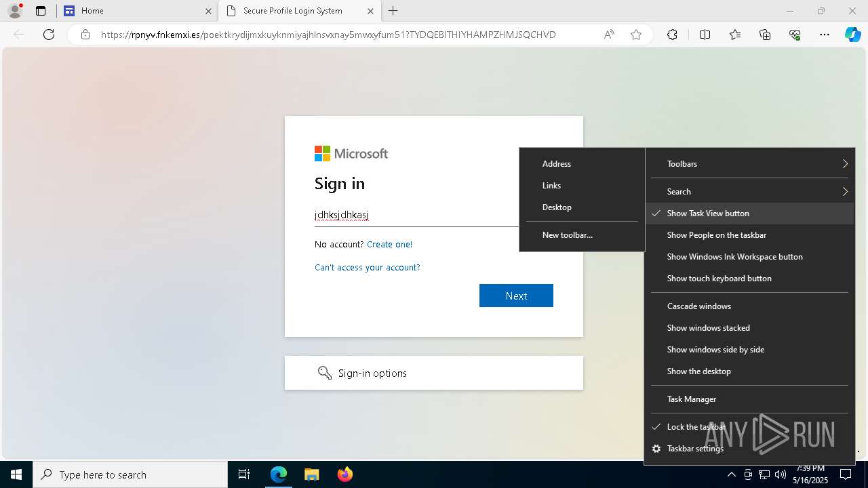Expand the Toolbars submenu
This screenshot has width=868, height=488.
point(749,163)
